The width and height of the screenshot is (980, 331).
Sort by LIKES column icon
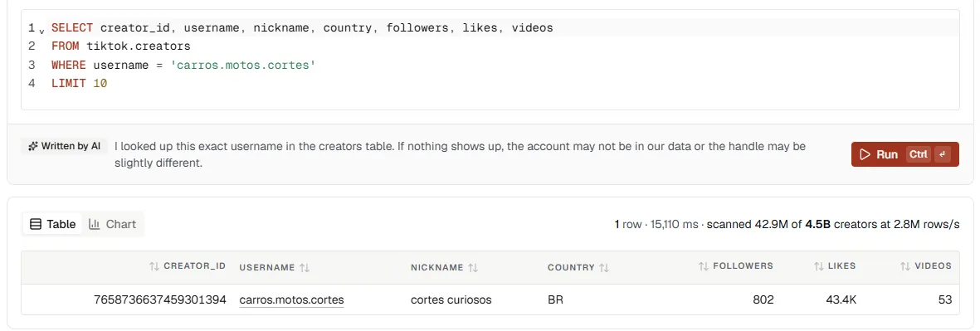pos(819,266)
